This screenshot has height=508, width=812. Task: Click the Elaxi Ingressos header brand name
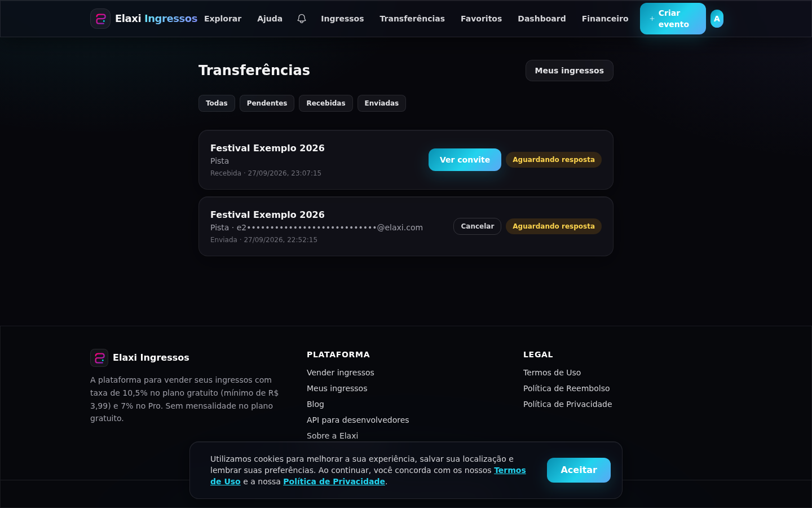point(156,19)
